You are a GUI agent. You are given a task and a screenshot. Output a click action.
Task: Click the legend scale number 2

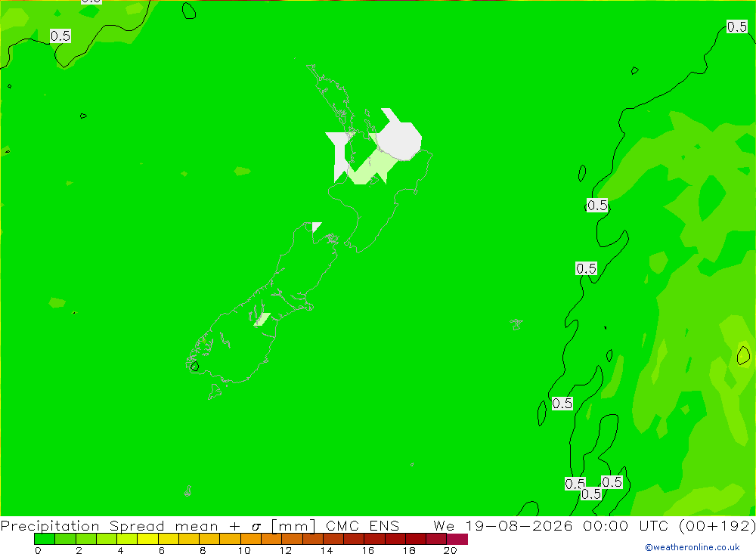pyautogui.click(x=79, y=550)
